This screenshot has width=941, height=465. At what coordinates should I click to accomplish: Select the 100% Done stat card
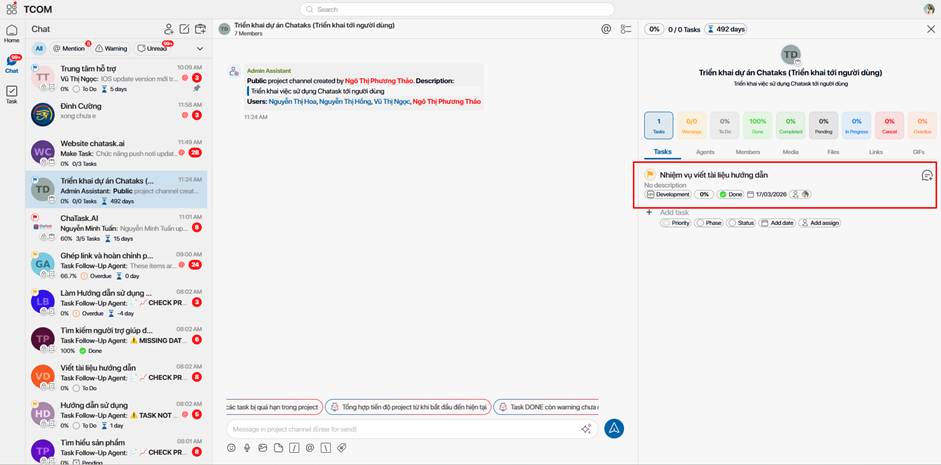(757, 125)
